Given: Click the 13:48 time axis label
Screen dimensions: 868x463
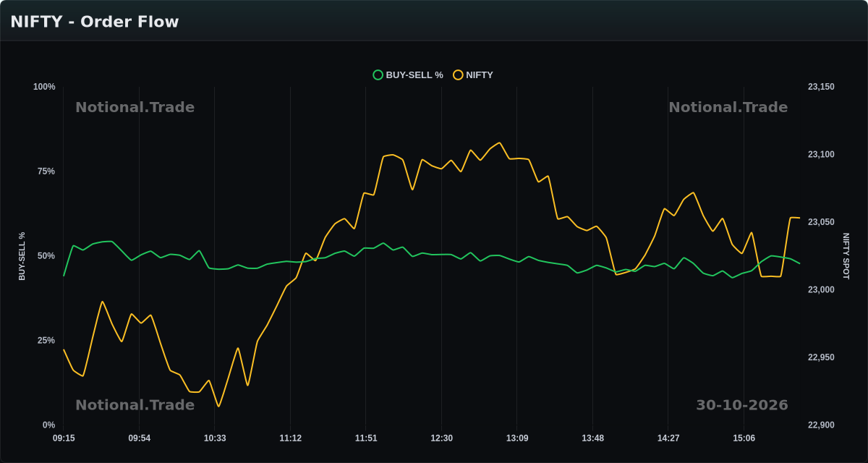Looking at the screenshot, I should click(592, 438).
